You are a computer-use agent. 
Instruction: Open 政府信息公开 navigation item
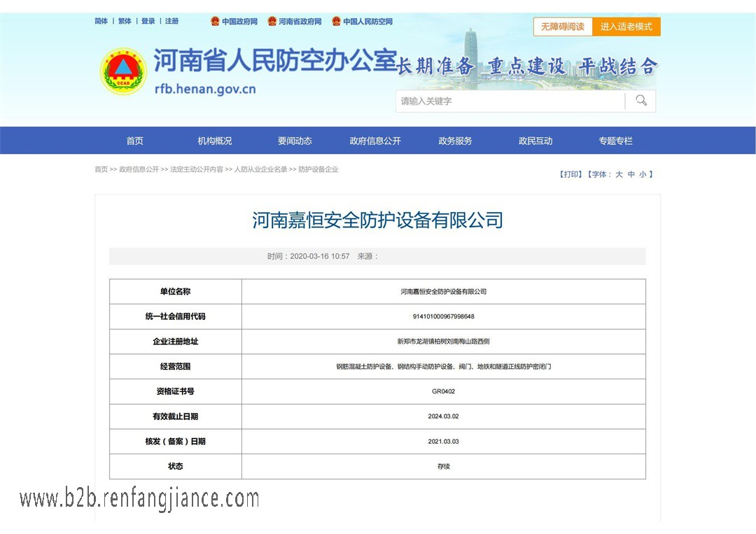click(375, 141)
